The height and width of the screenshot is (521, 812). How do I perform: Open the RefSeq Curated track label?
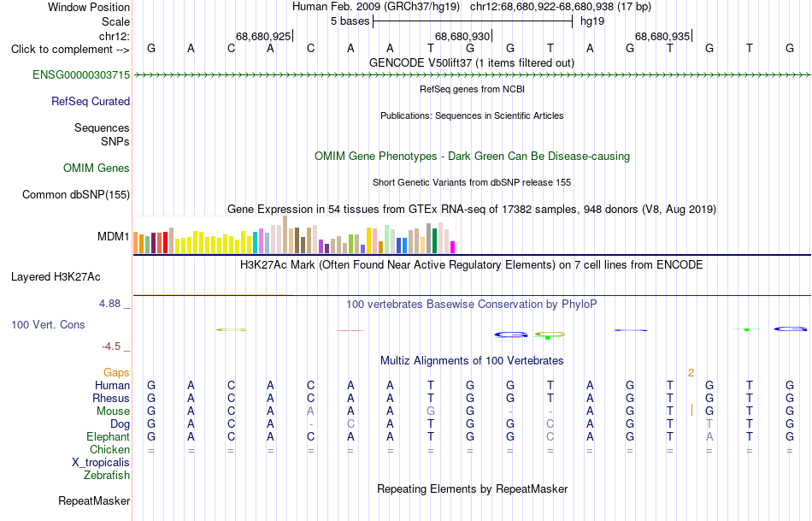tap(91, 101)
